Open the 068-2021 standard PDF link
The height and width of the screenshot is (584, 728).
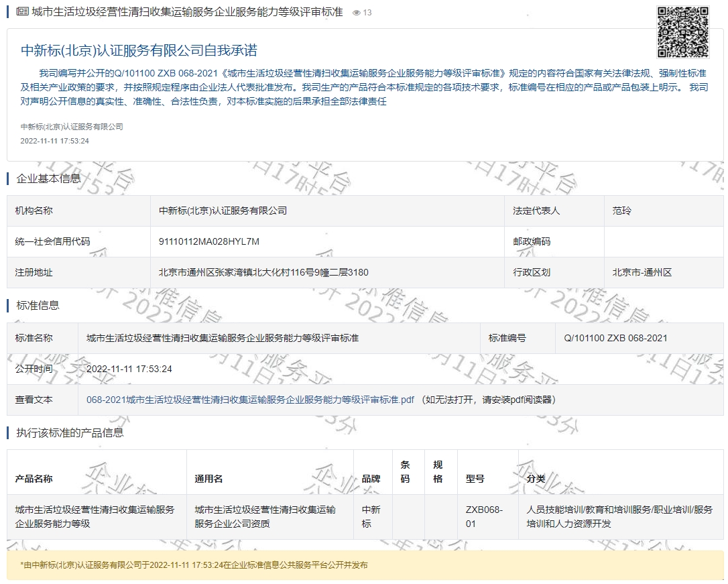coord(250,400)
